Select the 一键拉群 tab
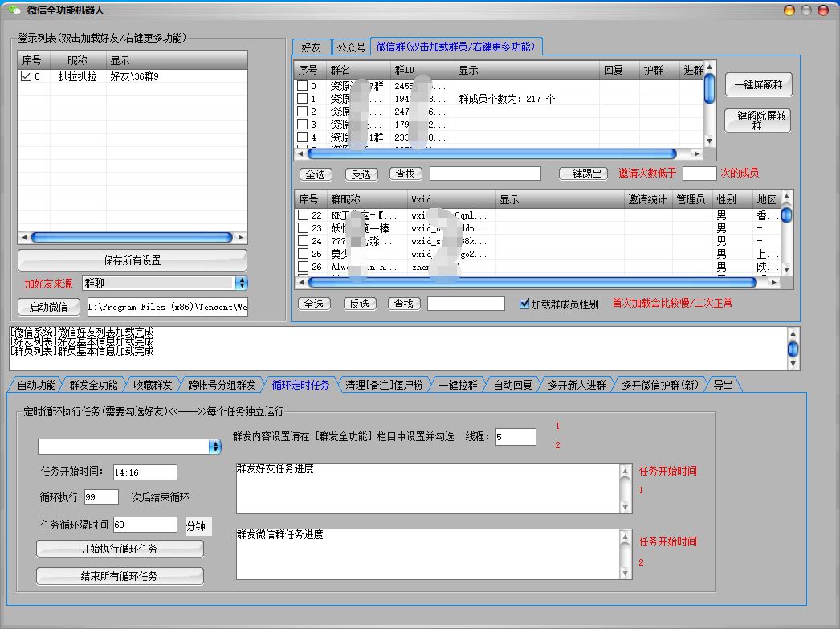This screenshot has width=840, height=629. click(x=458, y=385)
